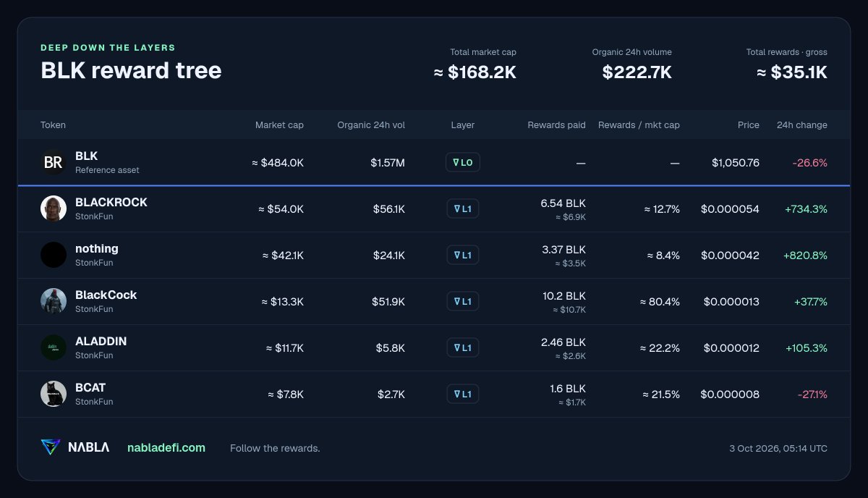Screen dimensions: 868x498
Task: Click nothing's 24h change +820.8%
Action: point(805,256)
